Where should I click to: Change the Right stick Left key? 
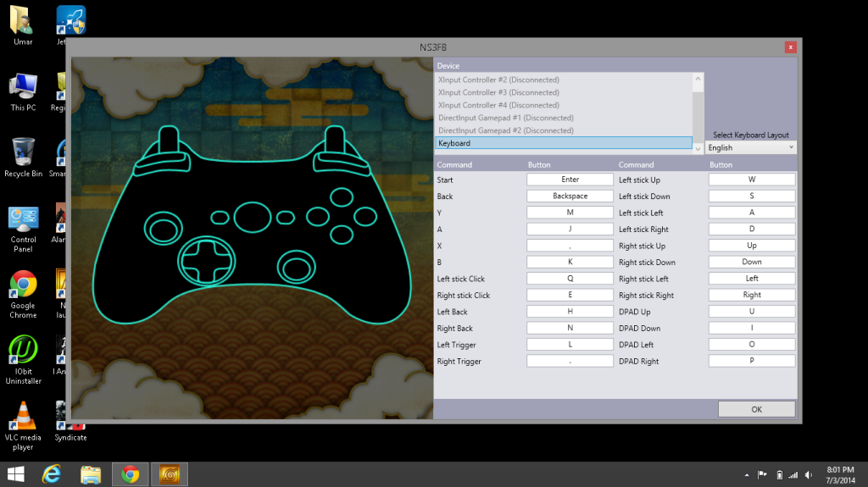(752, 279)
